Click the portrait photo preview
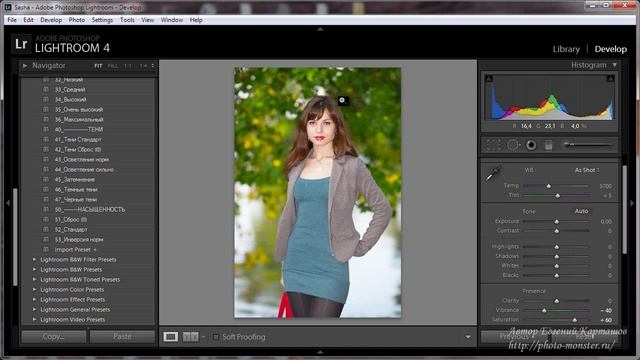 tap(318, 193)
